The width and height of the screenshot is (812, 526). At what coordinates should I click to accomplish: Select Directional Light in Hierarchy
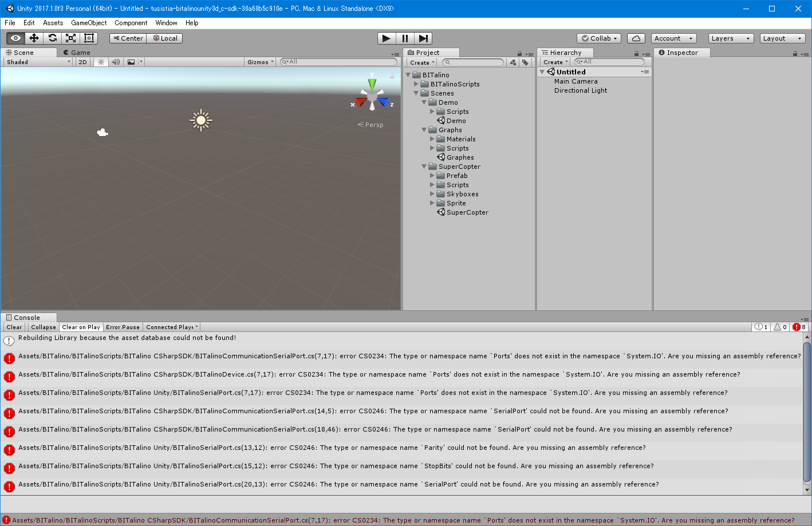581,90
